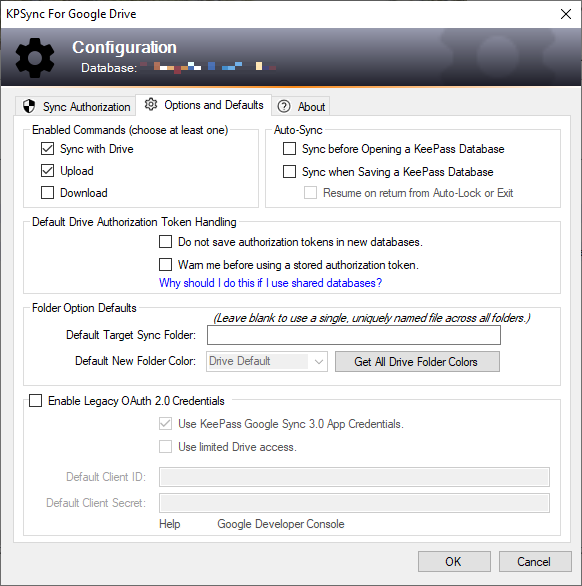This screenshot has width=582, height=586.
Task: Enable the Download command checkbox
Action: (x=47, y=193)
